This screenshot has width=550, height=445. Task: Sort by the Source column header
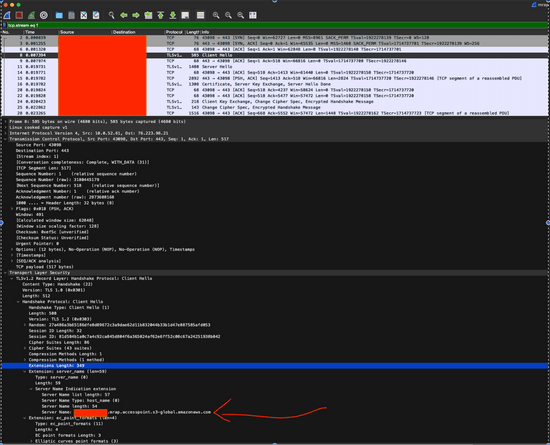click(x=84, y=32)
